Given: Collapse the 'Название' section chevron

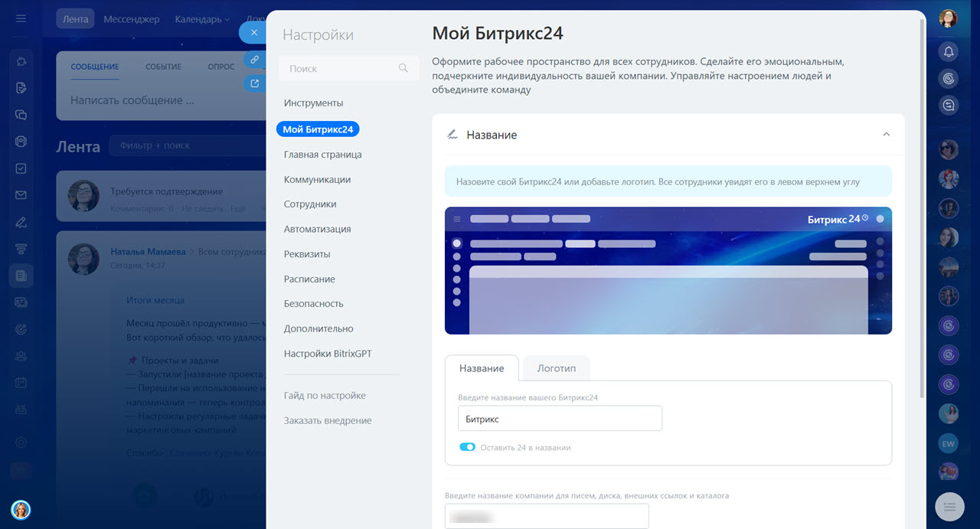Looking at the screenshot, I should click(886, 135).
